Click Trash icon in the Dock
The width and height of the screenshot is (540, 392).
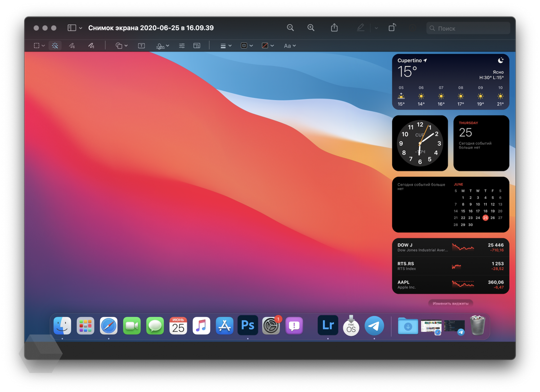pyautogui.click(x=478, y=325)
